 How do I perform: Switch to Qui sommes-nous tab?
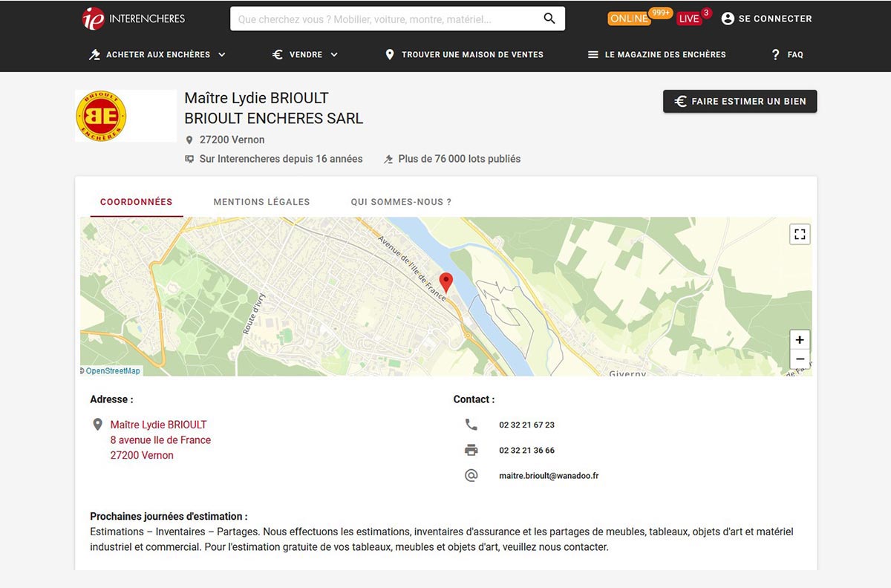click(x=401, y=202)
